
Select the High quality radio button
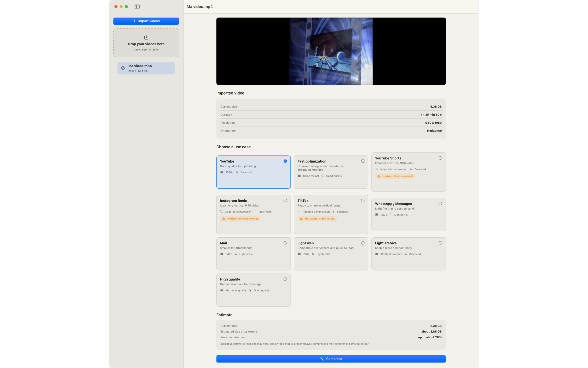coord(285,279)
